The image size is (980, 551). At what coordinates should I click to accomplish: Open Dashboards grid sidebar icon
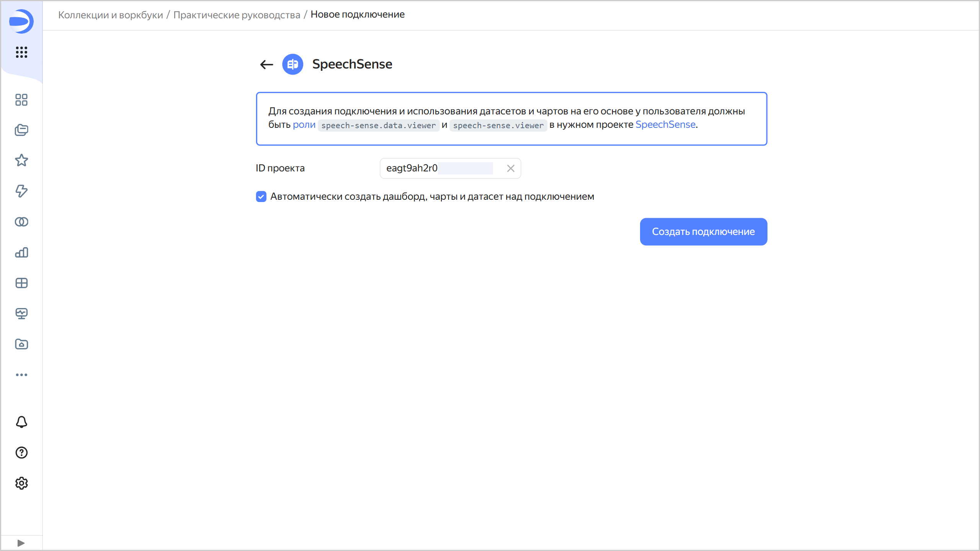[21, 283]
